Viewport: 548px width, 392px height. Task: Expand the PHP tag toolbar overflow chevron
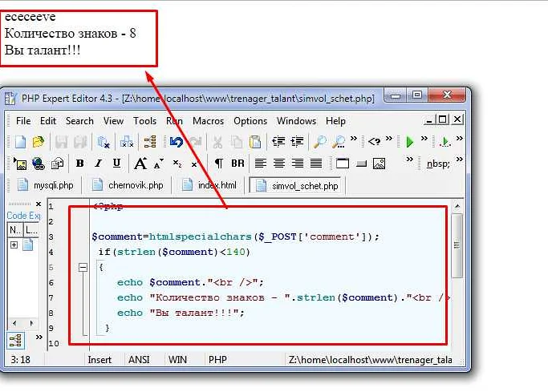[x=389, y=138]
